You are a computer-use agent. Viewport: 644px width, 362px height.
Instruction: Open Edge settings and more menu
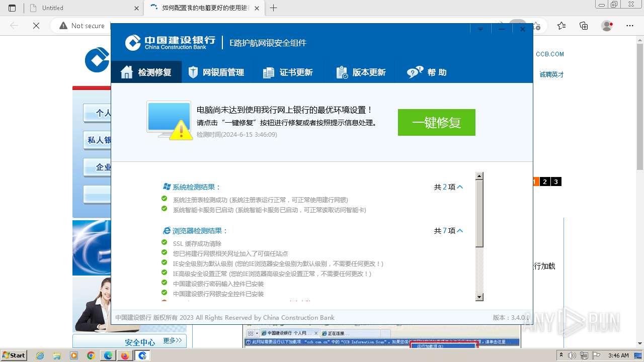coord(630,26)
